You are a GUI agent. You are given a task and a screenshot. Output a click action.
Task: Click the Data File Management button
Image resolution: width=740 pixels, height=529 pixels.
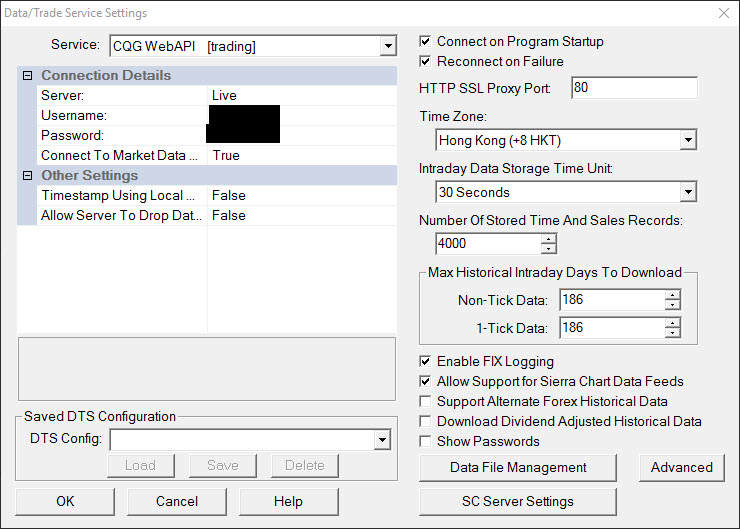[x=518, y=468]
